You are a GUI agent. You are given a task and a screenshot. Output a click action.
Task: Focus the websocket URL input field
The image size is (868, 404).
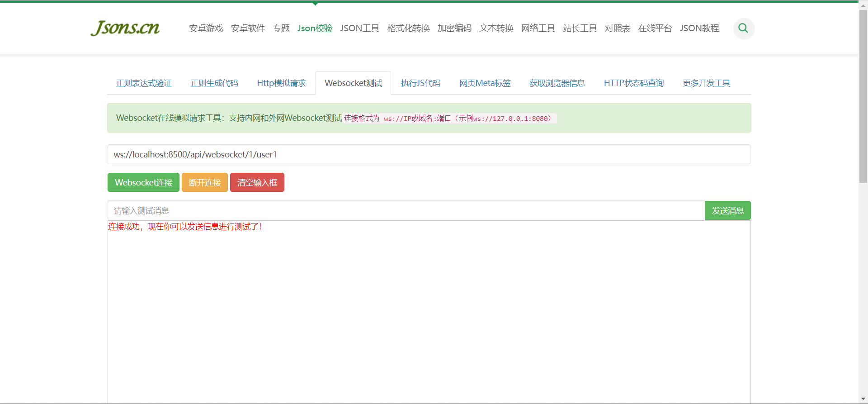click(429, 154)
